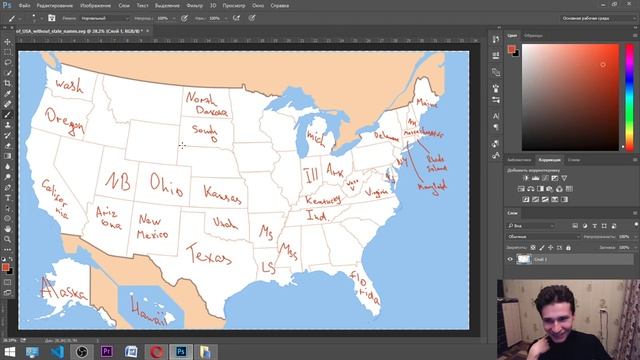Switch to the Стили tab

574,160
